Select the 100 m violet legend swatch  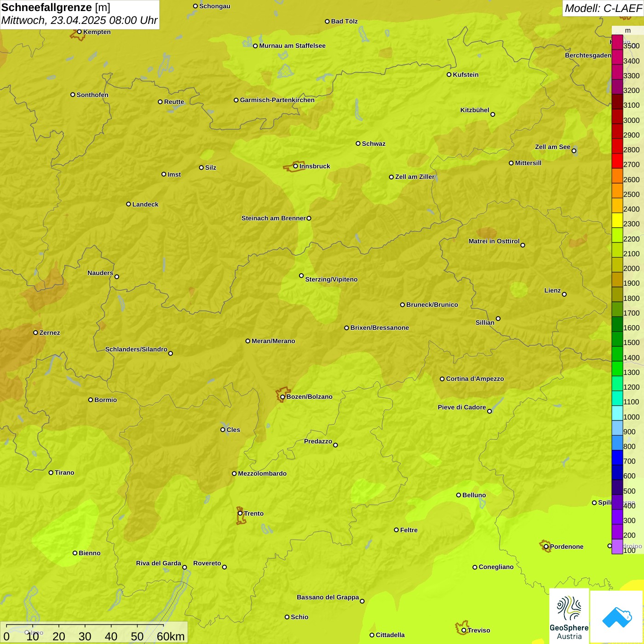pos(617,546)
